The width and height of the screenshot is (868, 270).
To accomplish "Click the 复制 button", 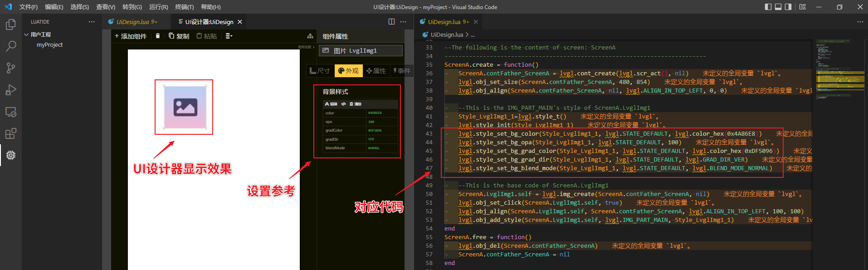I will click(179, 36).
